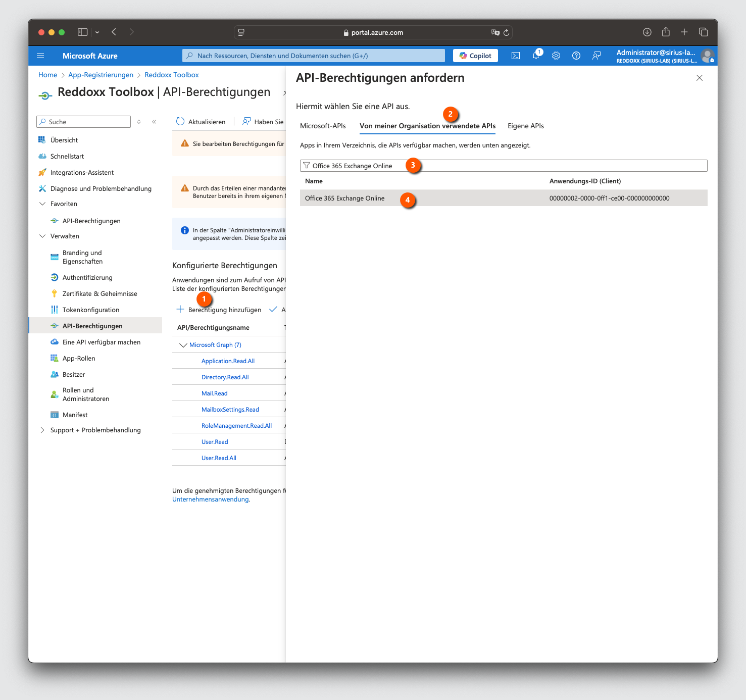Open portal settings gear

(556, 56)
